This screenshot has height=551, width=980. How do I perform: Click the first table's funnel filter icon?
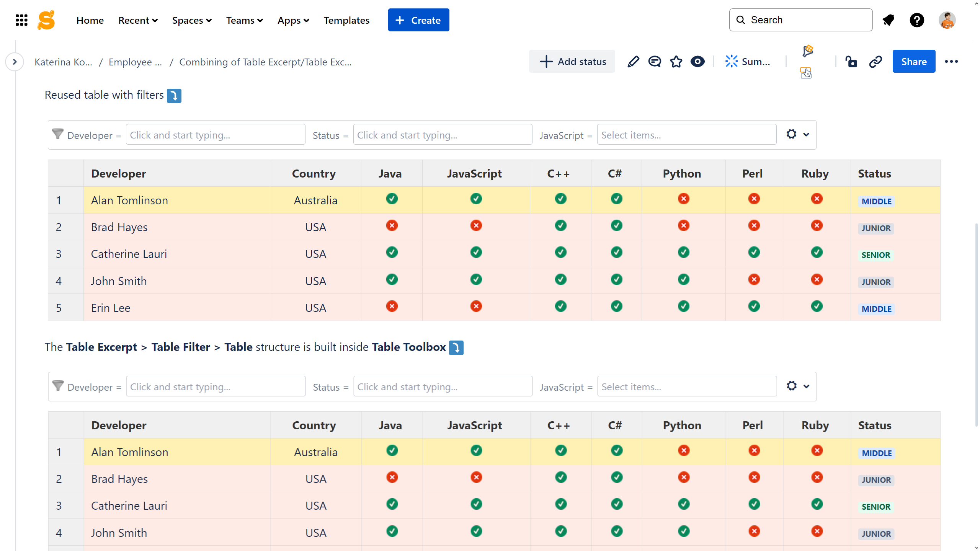tap(58, 134)
